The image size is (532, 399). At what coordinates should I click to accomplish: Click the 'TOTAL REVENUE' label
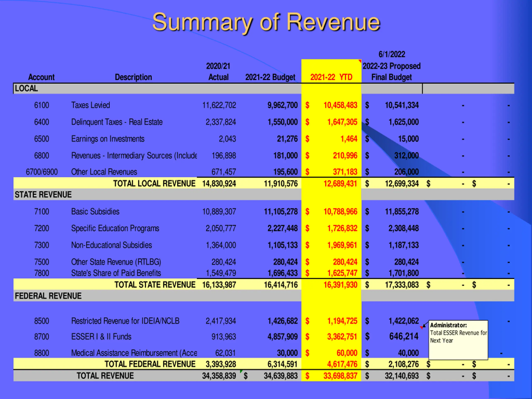(105, 376)
